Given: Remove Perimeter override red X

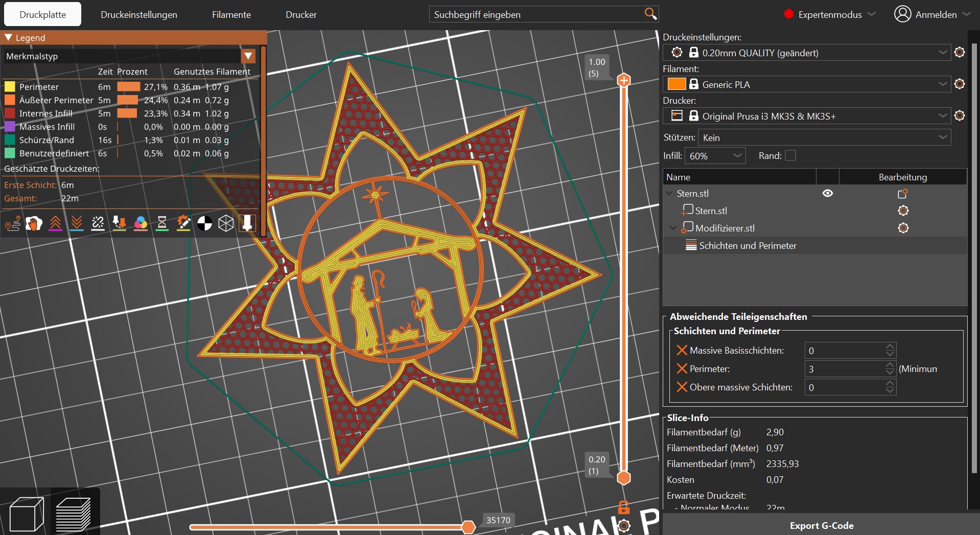Looking at the screenshot, I should click(682, 368).
